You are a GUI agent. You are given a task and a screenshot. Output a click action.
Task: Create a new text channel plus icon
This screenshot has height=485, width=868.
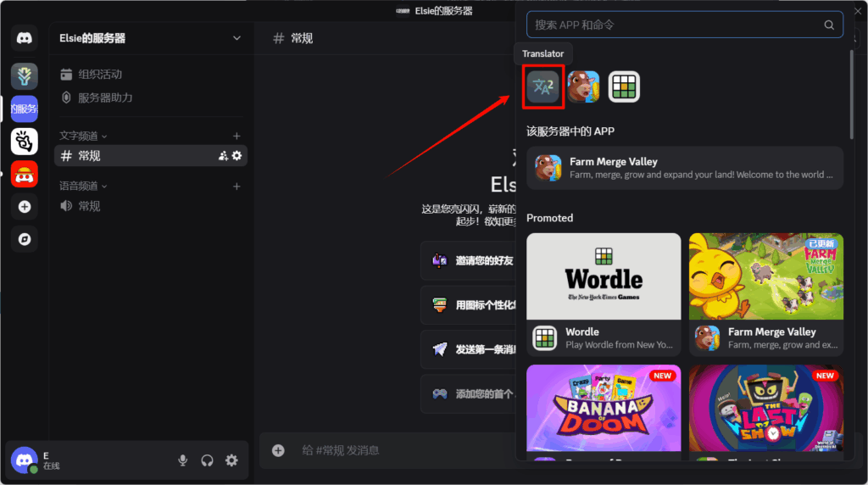236,136
